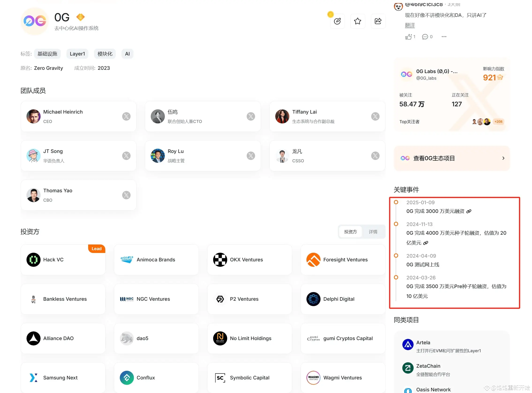The image size is (532, 393).
Task: Click the 0G project logo
Action: tap(35, 21)
